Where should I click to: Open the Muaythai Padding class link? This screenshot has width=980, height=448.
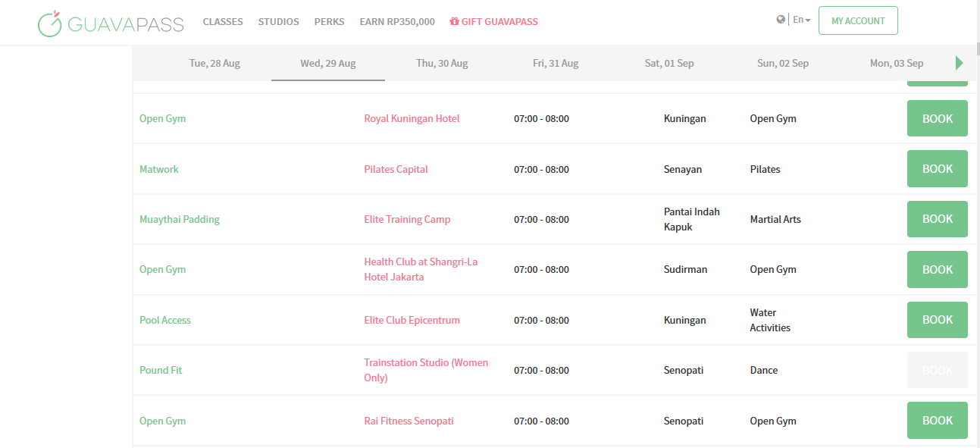tap(180, 219)
